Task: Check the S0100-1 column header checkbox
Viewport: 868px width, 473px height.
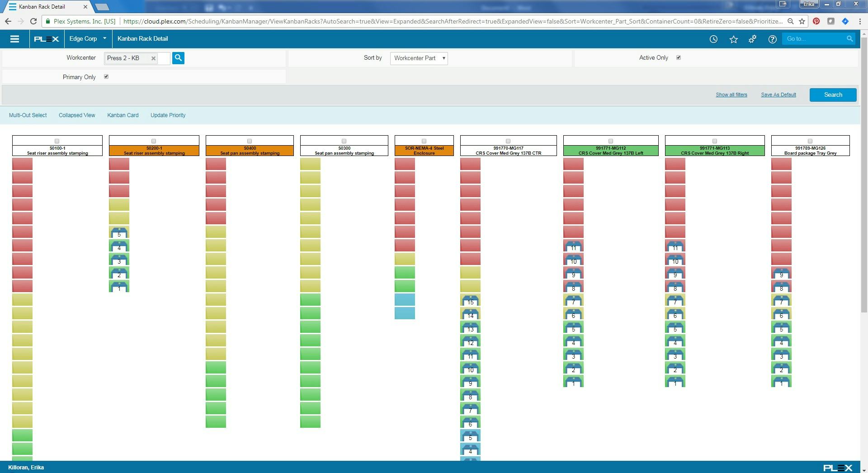Action: 57,141
